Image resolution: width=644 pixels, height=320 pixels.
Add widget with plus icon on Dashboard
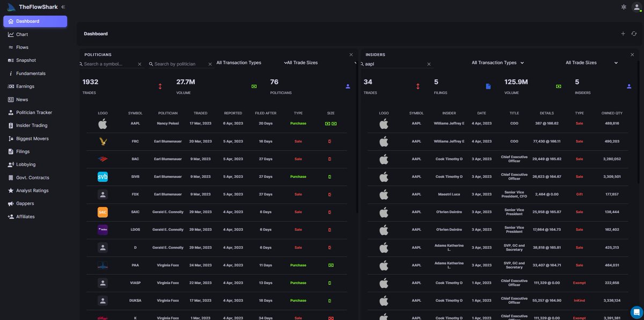click(623, 34)
